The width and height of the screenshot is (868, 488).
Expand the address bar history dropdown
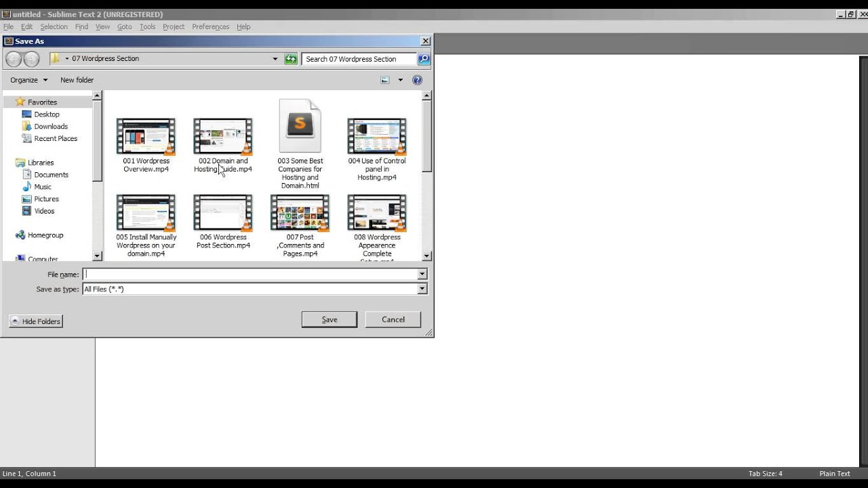point(275,59)
